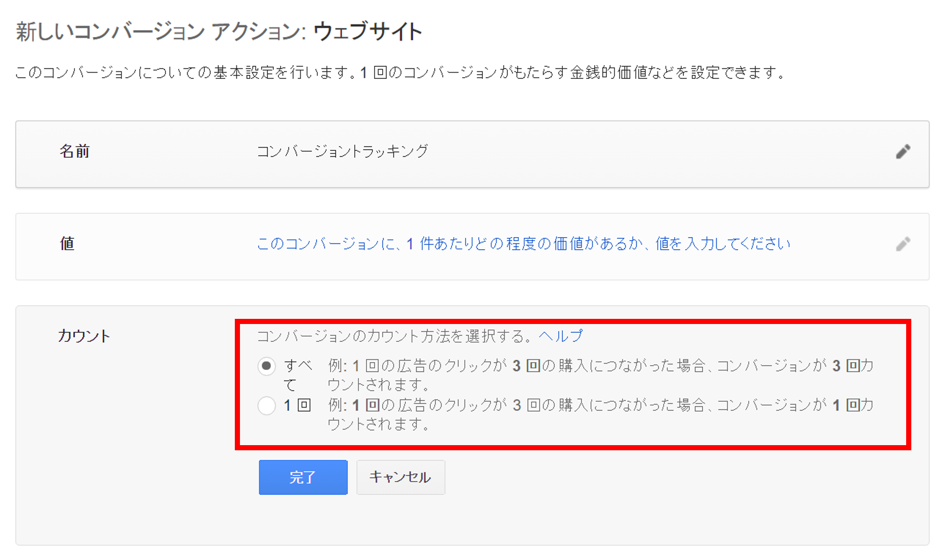Select the 1 回 radio button
The width and height of the screenshot is (945, 560).
pos(267,406)
